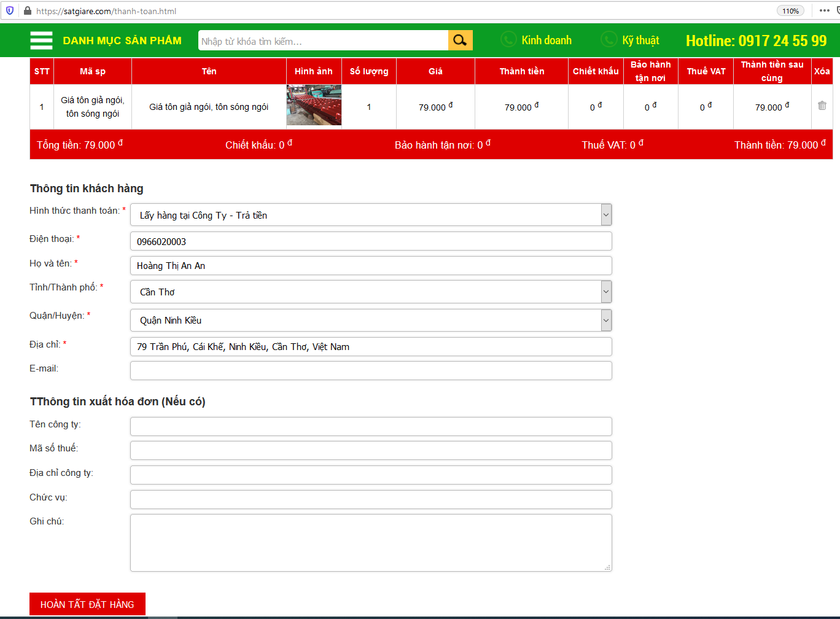Click the padlock site security icon
The width and height of the screenshot is (840, 619).
click(27, 11)
